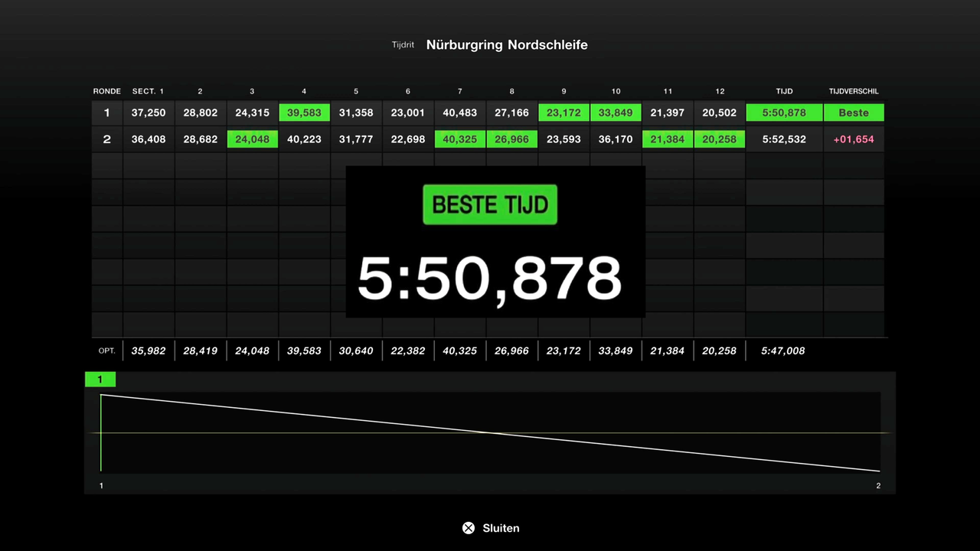Screen dimensions: 980x551
Task: Click the lap 2 label under the graph
Action: point(878,486)
